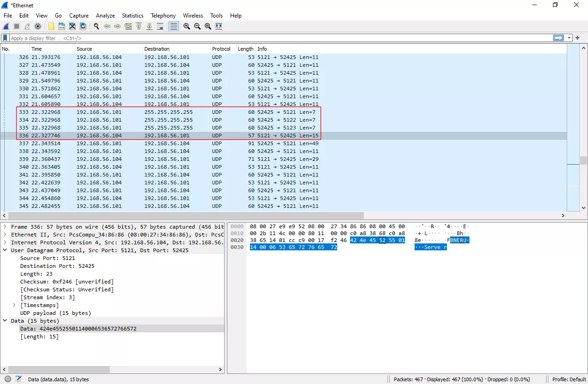The height and width of the screenshot is (384, 588).
Task: Click packet details horizontal scrollbar thumb
Action: point(59,369)
